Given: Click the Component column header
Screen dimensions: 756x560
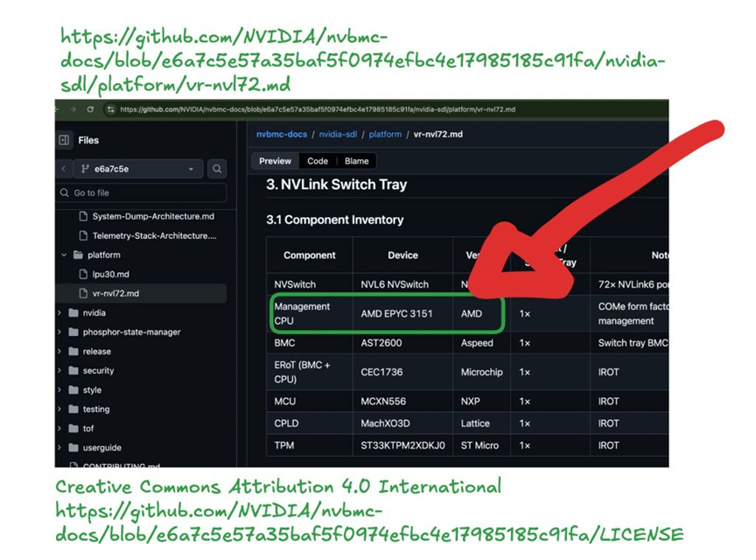Looking at the screenshot, I should click(310, 255).
